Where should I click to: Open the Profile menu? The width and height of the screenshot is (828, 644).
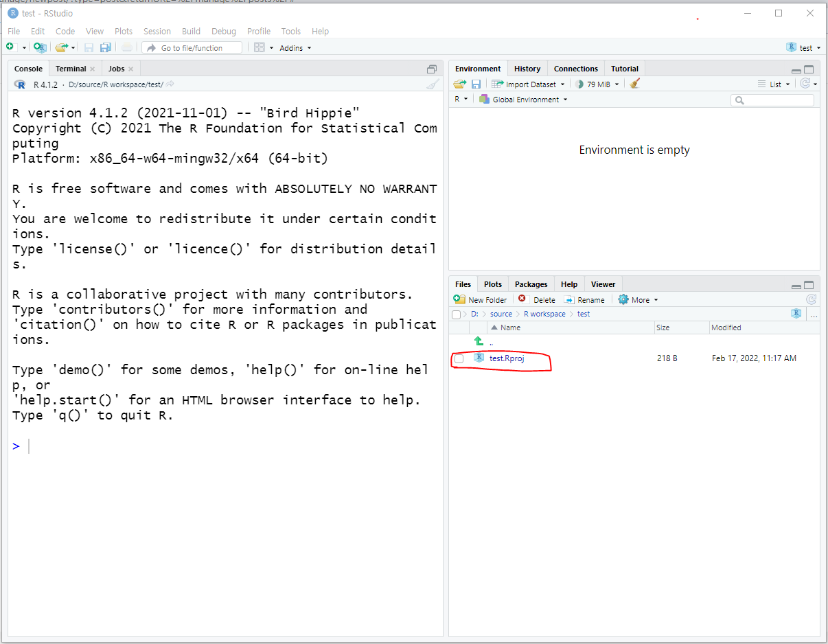pyautogui.click(x=259, y=31)
